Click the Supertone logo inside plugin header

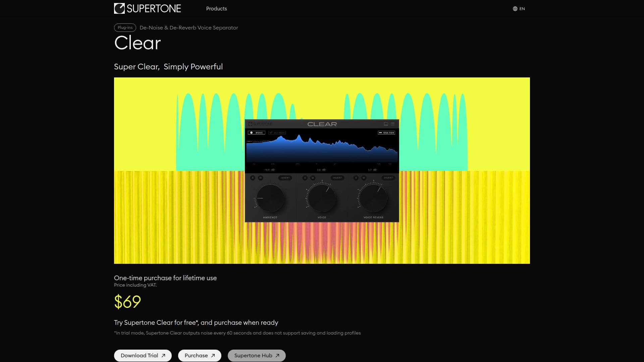point(260,124)
